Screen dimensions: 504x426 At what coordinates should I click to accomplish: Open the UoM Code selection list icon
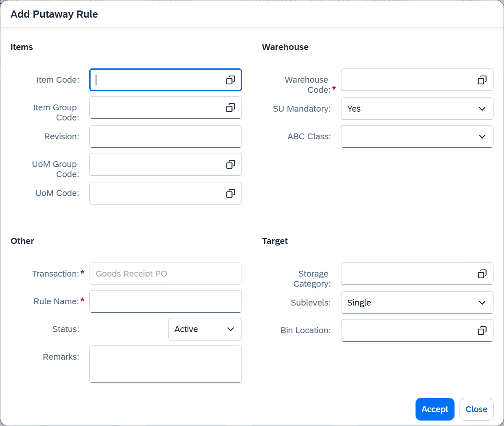230,193
